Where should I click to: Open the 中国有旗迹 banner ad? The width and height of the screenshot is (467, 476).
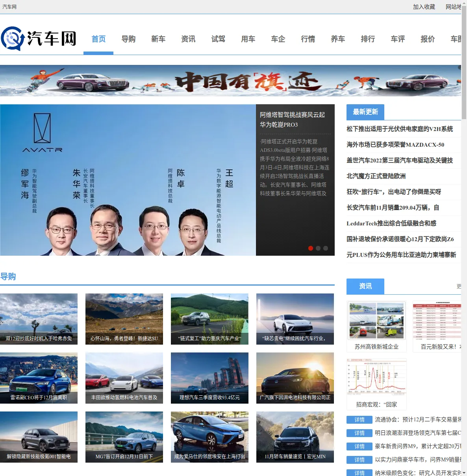tap(230, 81)
